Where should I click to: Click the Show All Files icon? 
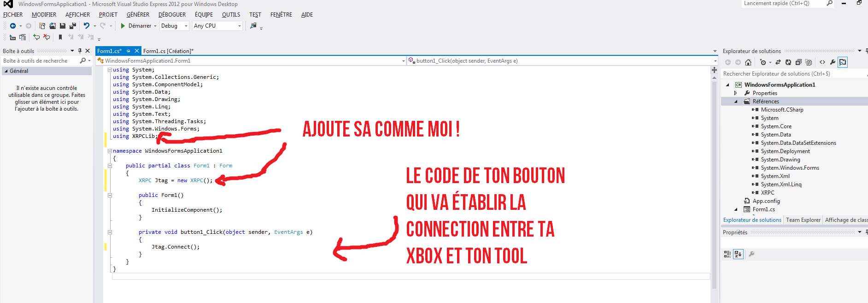[x=809, y=62]
